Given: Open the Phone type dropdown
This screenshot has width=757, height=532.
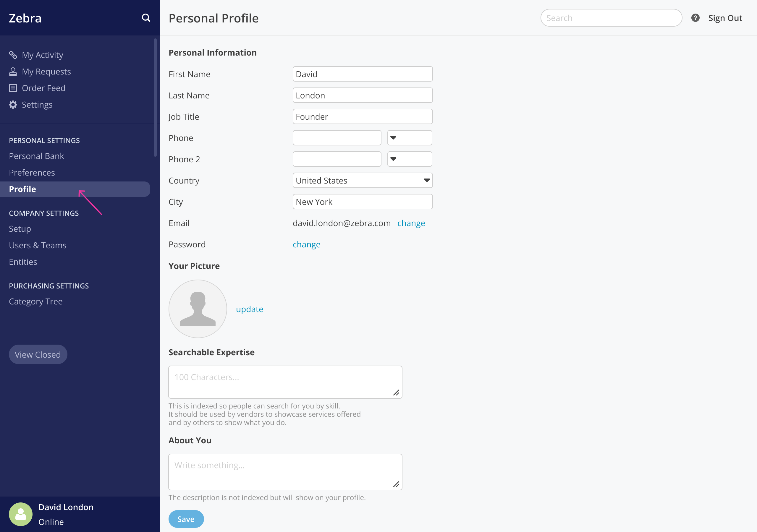Looking at the screenshot, I should click(409, 138).
